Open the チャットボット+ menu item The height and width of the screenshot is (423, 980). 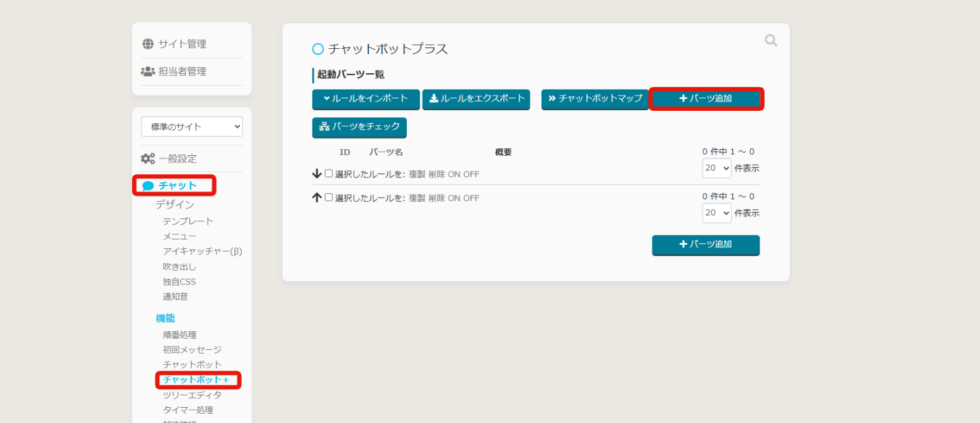[195, 380]
